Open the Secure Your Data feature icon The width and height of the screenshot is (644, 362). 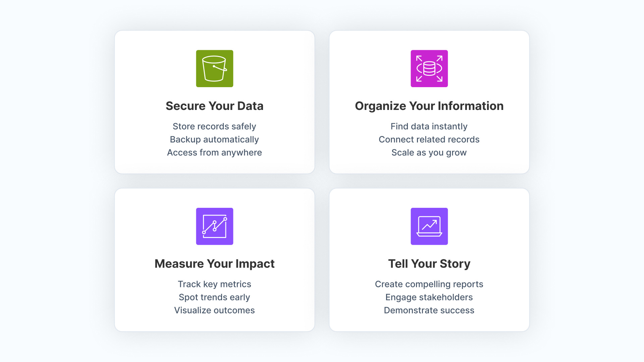pyautogui.click(x=214, y=68)
